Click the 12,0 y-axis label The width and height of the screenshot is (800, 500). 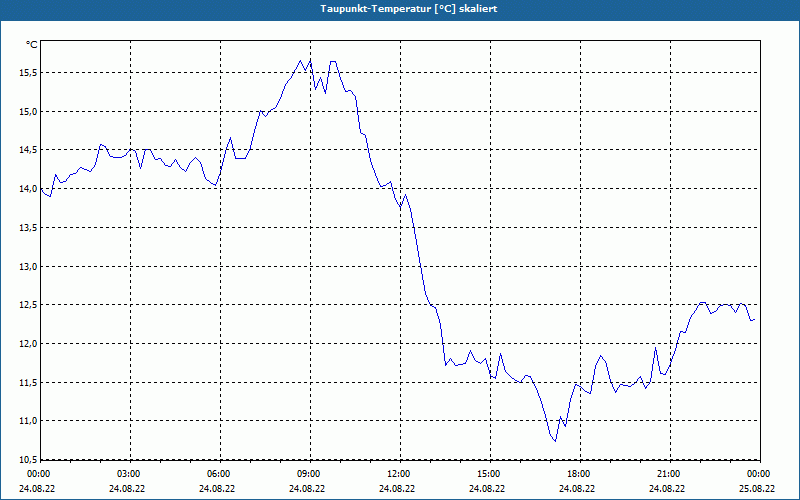28,344
